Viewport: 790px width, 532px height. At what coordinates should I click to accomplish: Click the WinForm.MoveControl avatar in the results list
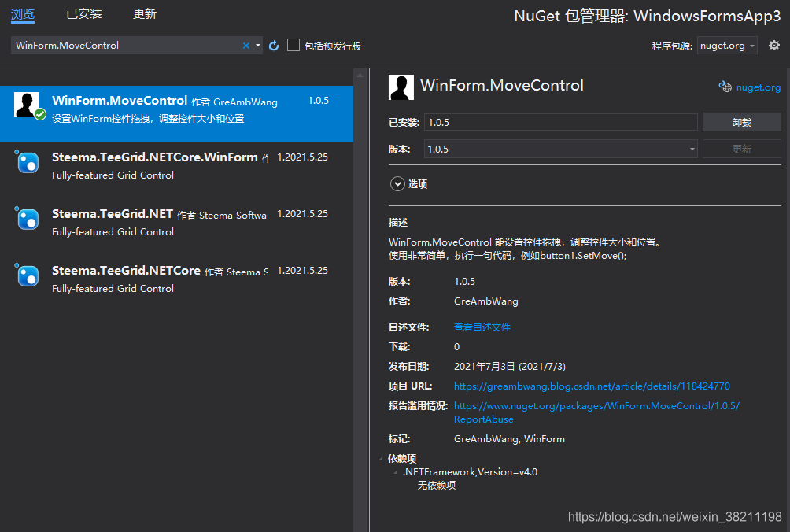[27, 105]
